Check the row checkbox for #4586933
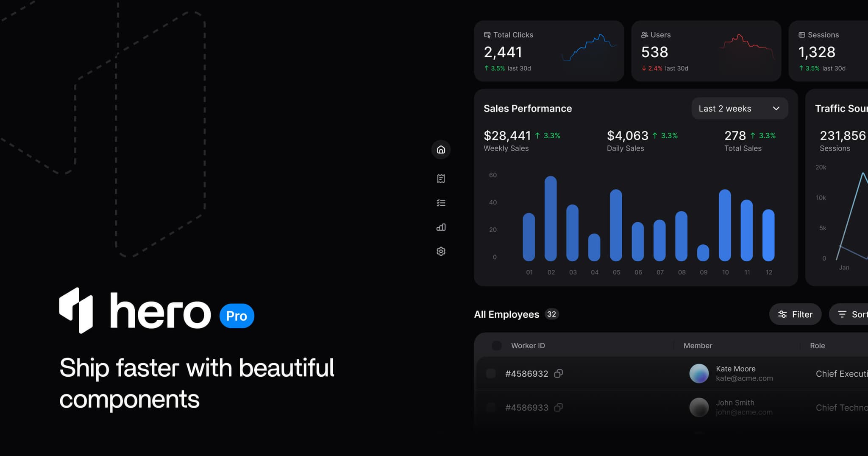 pyautogui.click(x=491, y=407)
